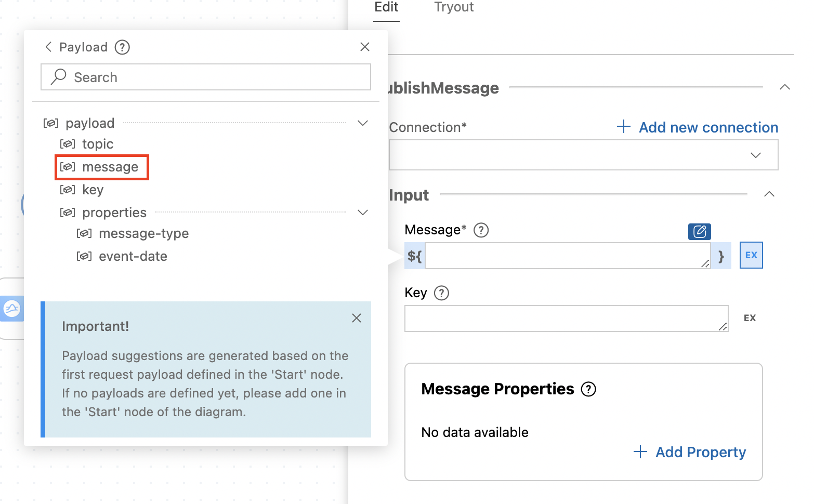This screenshot has height=504, width=814.
Task: Click the 'Important!' heading
Action: coord(95,326)
